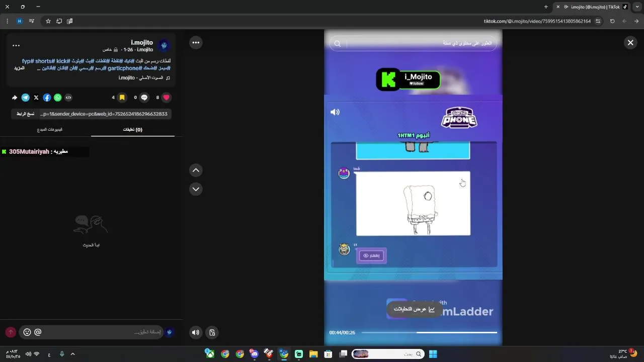
Task: Switch to the تعليقات (0) tab
Action: [x=133, y=130]
